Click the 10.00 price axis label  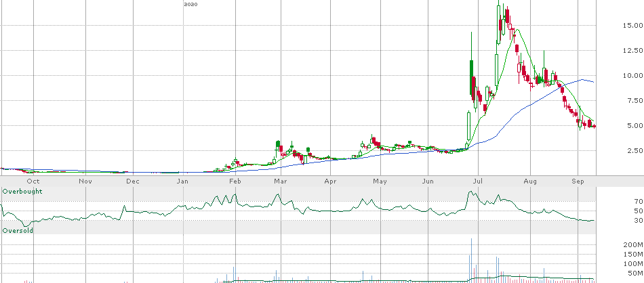(633, 75)
